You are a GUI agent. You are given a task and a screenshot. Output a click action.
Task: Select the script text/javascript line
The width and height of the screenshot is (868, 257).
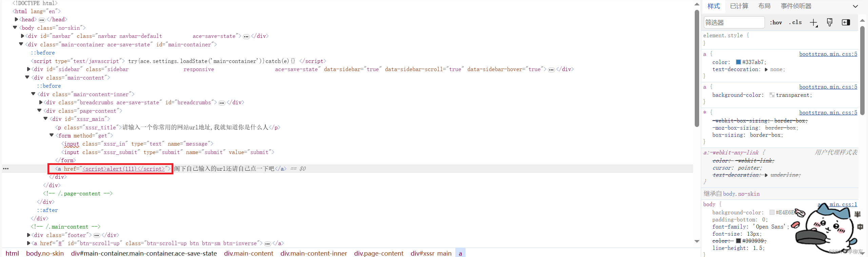[x=178, y=61]
